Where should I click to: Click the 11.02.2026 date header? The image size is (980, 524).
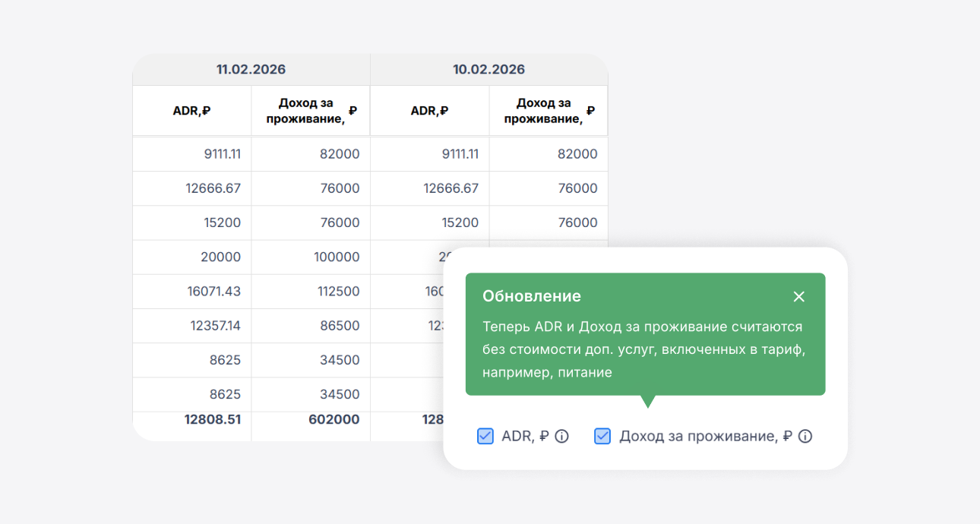coord(251,69)
